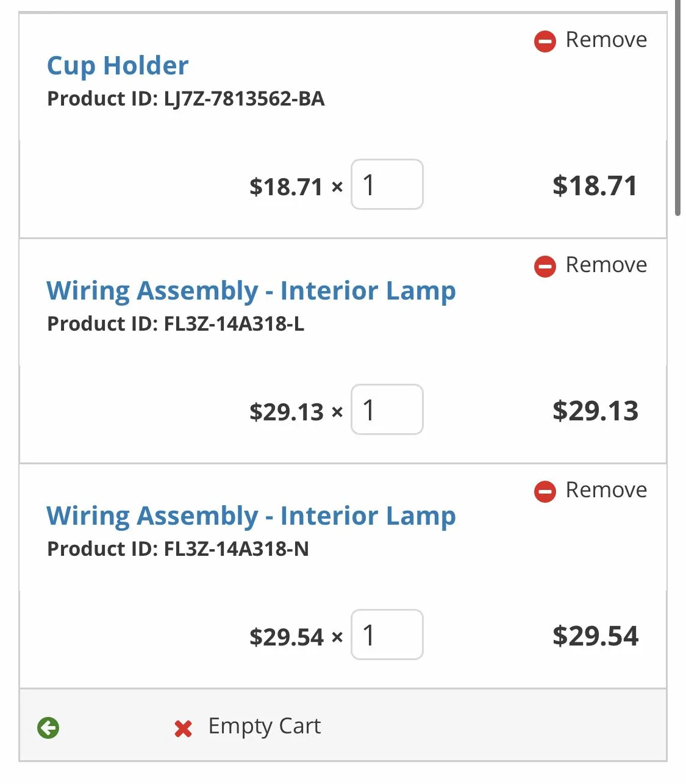Focus quantity field next to $29.54 price
This screenshot has height=784, width=686.
[x=387, y=635]
